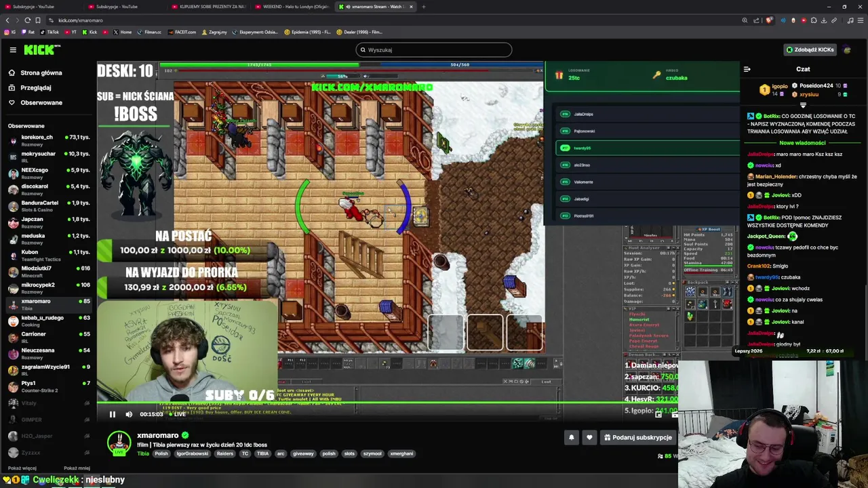Screen dimensions: 868x488
Task: Switch to KUPUJEMY SOBIE PREZENTY tab
Action: (x=209, y=7)
